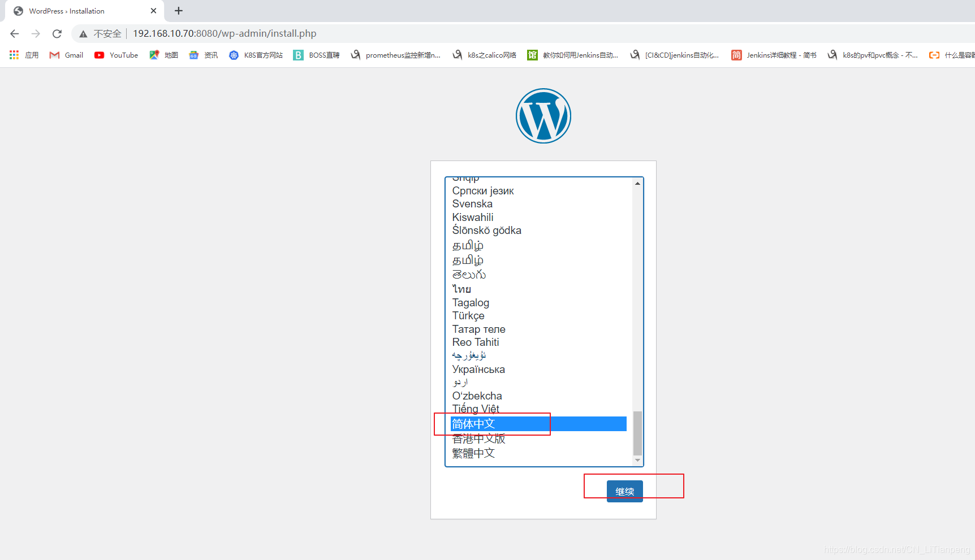975x560 pixels.
Task: Open a new tab with the plus icon
Action: pyautogui.click(x=179, y=11)
